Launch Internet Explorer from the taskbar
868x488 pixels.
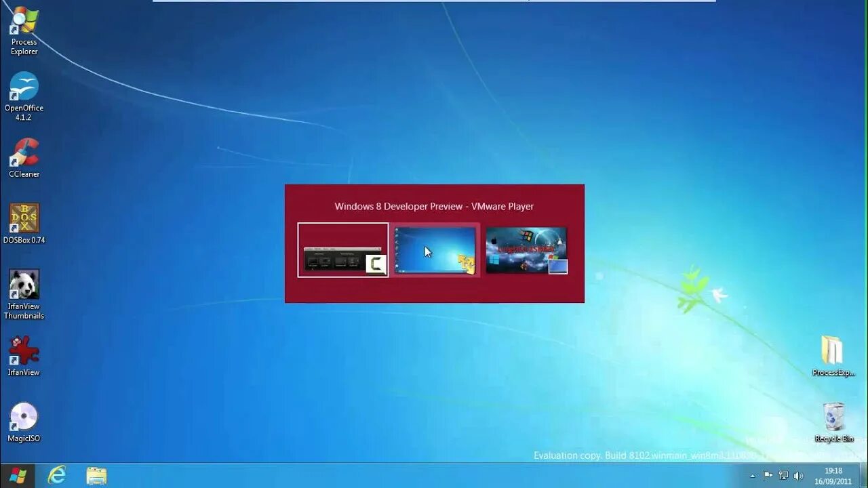[57, 476]
